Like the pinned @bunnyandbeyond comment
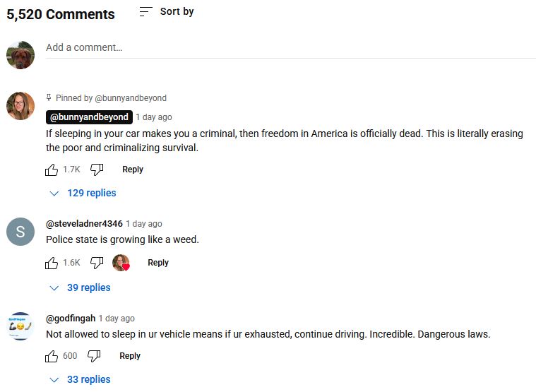This screenshot has height=392, width=536. (52, 170)
